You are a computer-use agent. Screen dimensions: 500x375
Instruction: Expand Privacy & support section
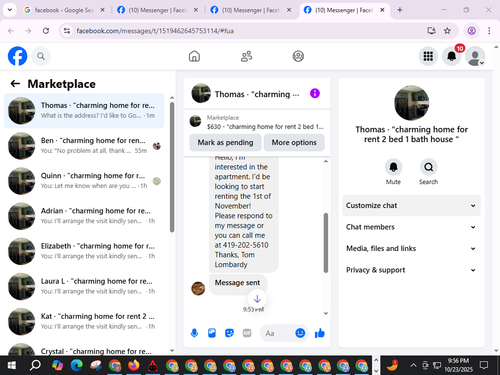click(411, 270)
